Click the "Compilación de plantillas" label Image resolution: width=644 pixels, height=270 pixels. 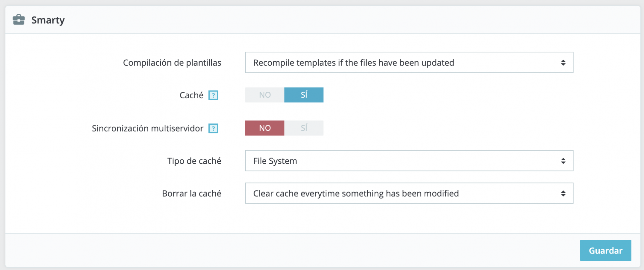pos(172,63)
